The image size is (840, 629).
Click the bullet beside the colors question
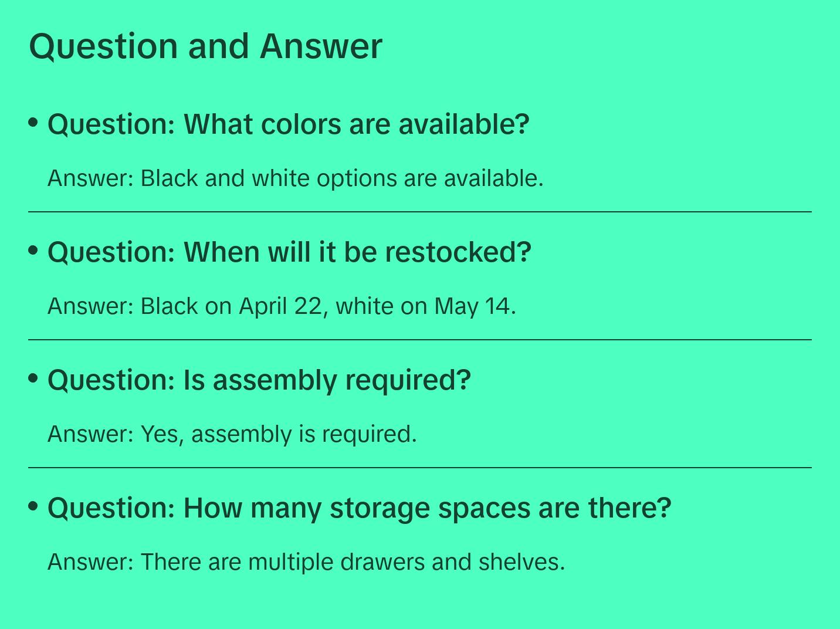point(33,123)
